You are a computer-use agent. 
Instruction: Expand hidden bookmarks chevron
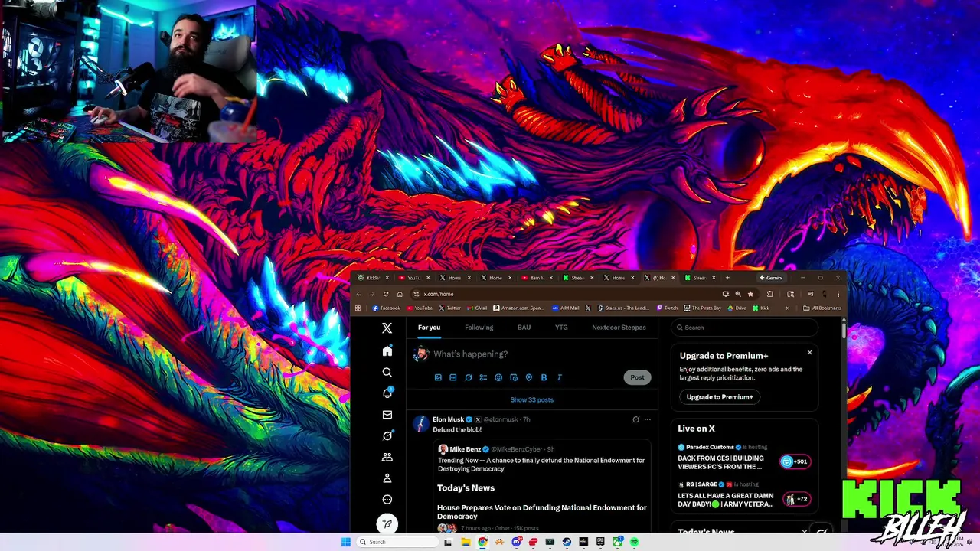click(788, 308)
